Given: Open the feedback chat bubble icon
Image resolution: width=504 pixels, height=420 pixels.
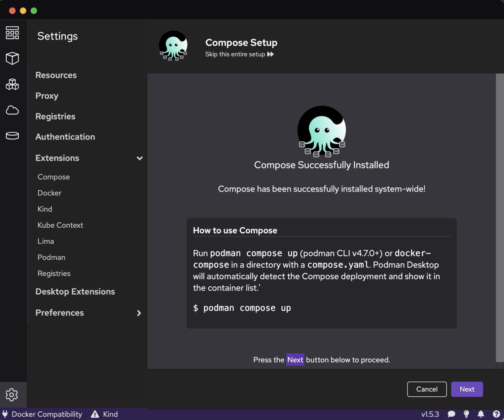Looking at the screenshot, I should 451,414.
